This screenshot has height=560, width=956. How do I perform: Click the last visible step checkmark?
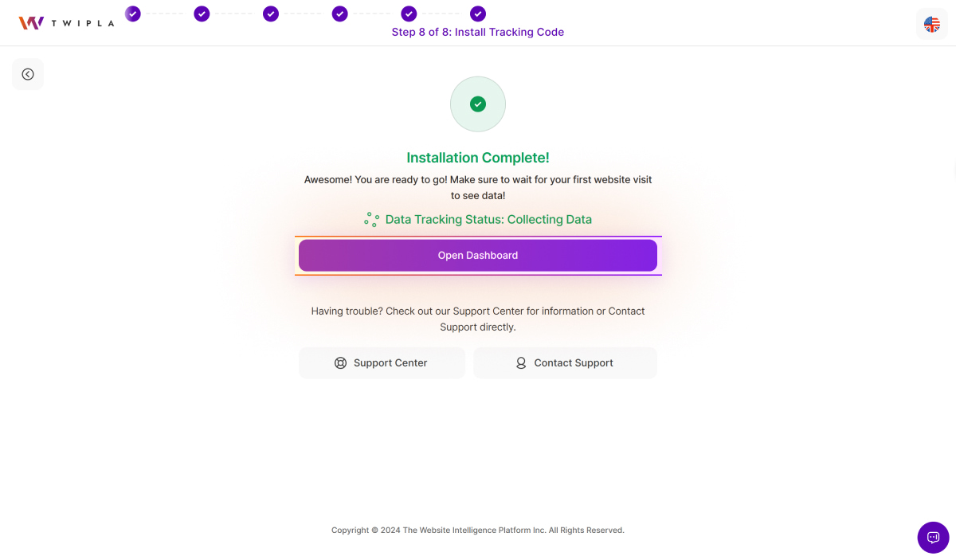pos(478,14)
